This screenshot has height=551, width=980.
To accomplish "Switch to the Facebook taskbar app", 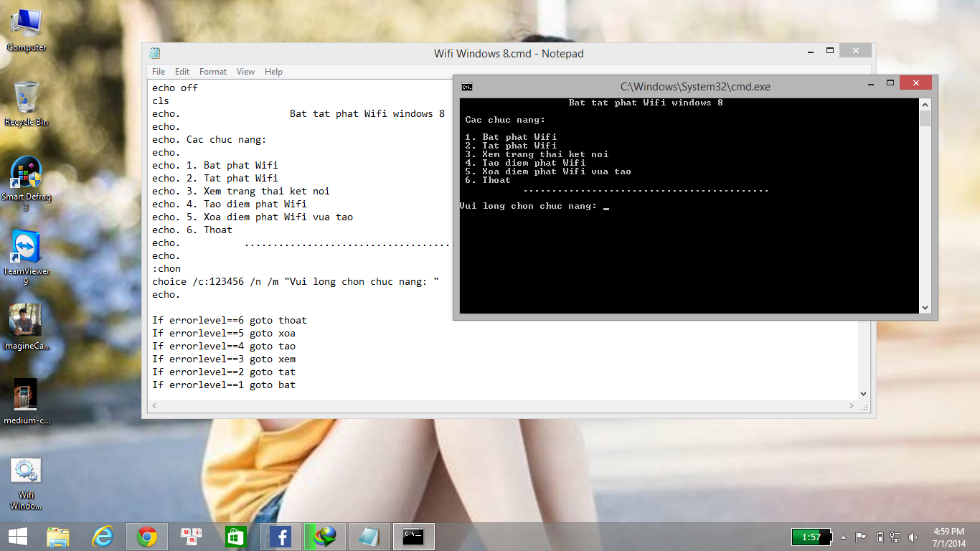I will (281, 537).
